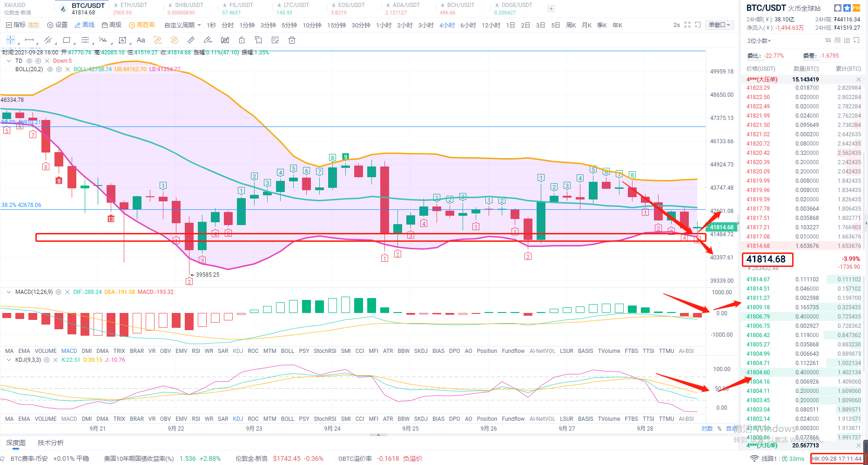
Task: Select the eraser pen drawing tool
Action: [208, 40]
